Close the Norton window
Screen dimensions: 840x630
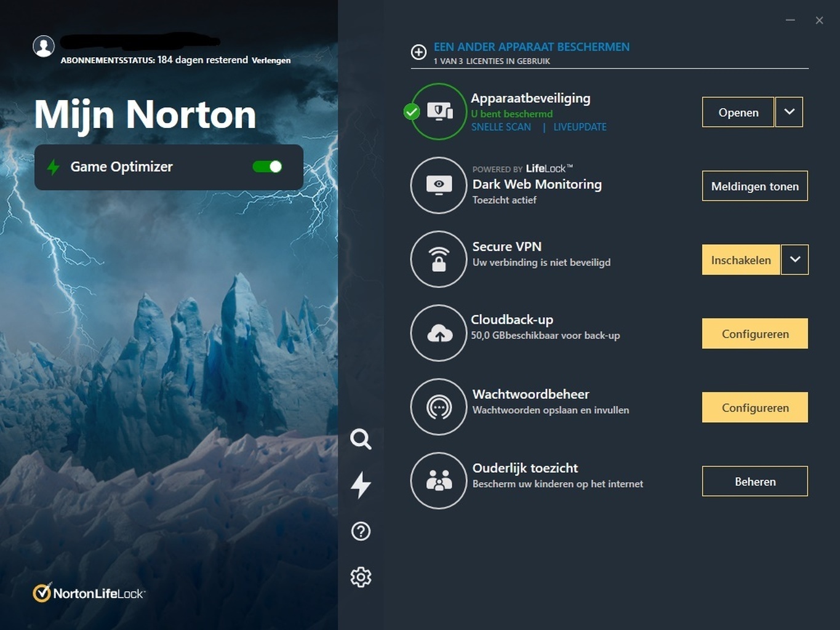(x=819, y=20)
